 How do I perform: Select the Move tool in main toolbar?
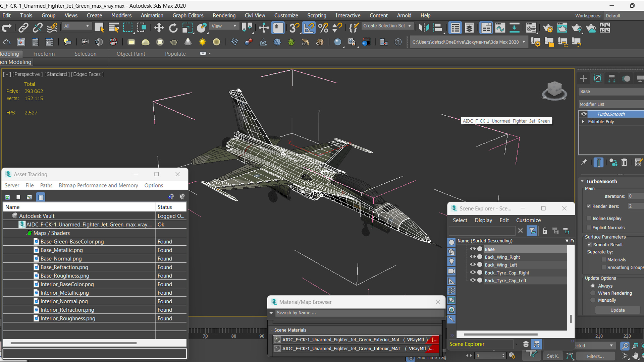pyautogui.click(x=159, y=28)
